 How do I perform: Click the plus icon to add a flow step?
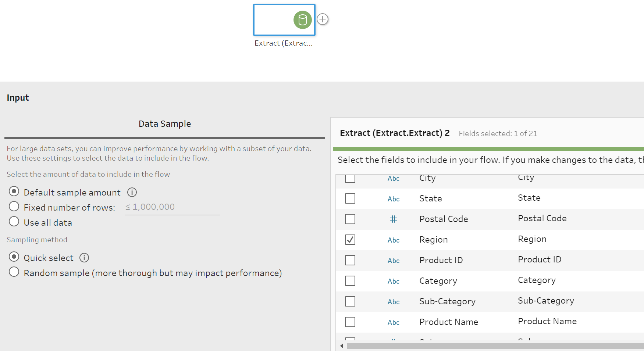323,19
